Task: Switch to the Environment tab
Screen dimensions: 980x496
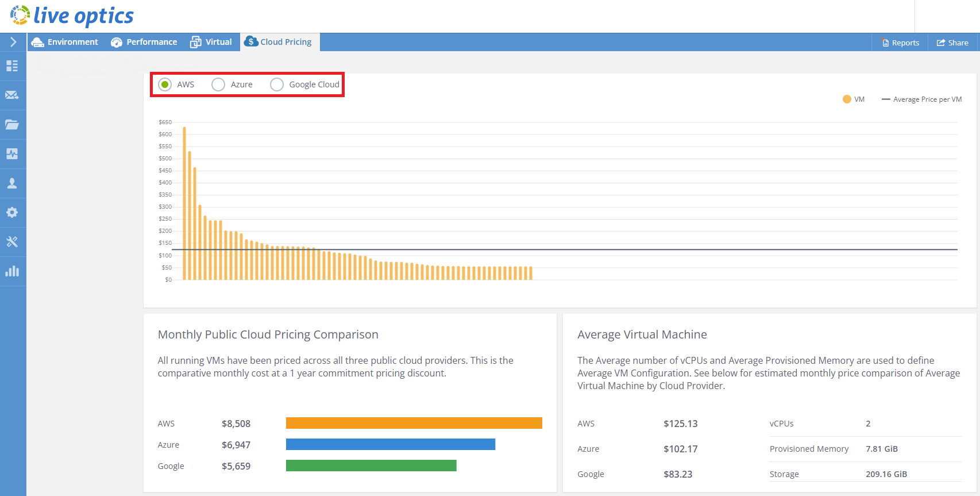Action: point(65,42)
